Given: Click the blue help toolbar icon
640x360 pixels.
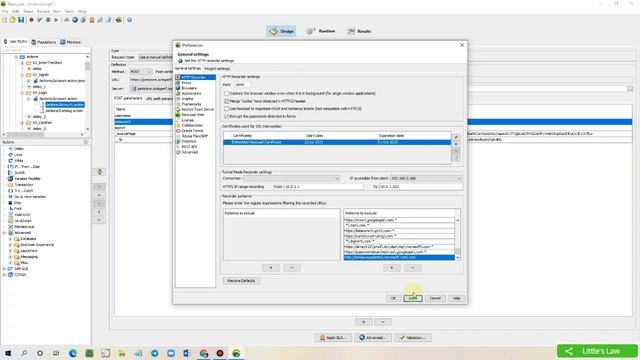Looking at the screenshot, I should 129,20.
